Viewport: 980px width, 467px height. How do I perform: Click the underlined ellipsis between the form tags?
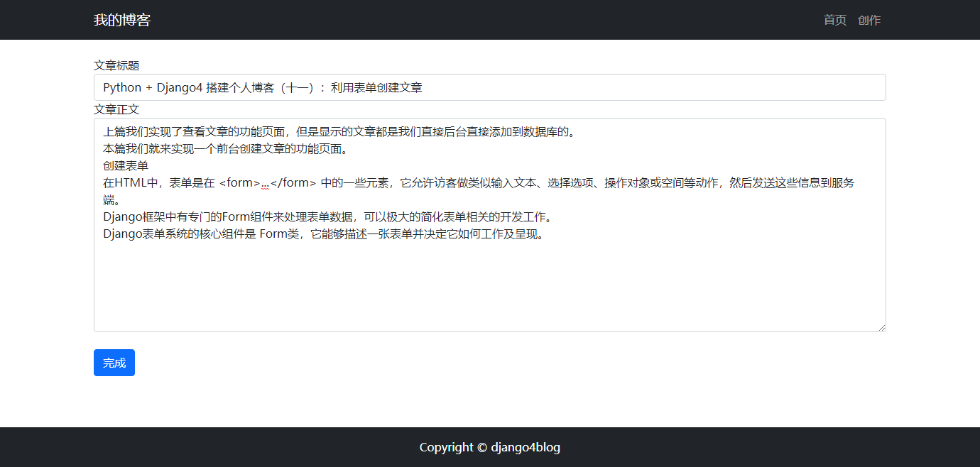[x=266, y=183]
